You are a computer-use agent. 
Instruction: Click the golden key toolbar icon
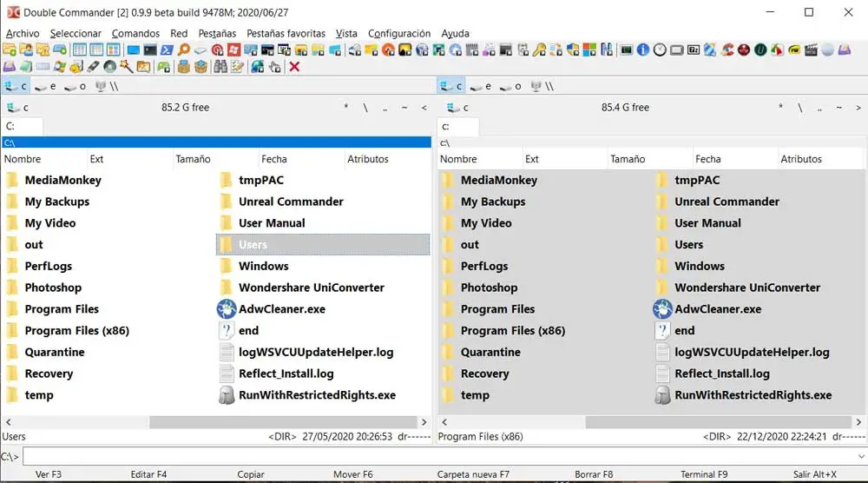coord(539,50)
